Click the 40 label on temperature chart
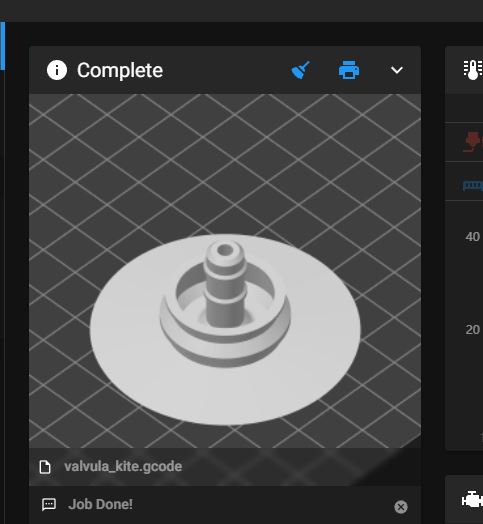The width and height of the screenshot is (483, 524). [x=473, y=237]
